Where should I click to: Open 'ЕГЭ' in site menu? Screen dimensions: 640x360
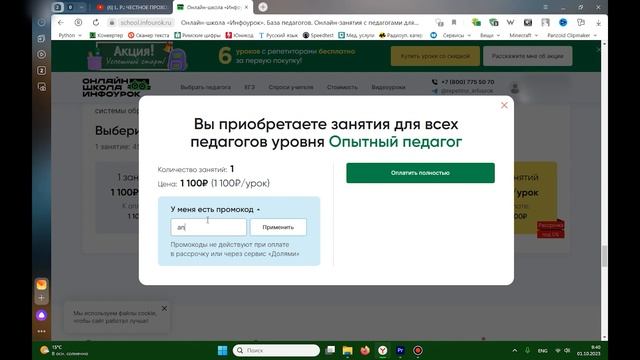[249, 87]
